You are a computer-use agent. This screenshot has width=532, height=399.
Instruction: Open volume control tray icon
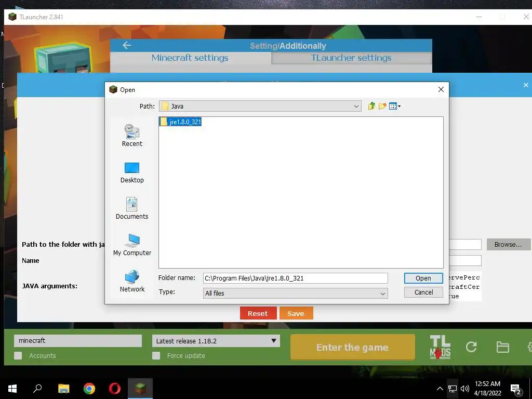[x=465, y=389]
